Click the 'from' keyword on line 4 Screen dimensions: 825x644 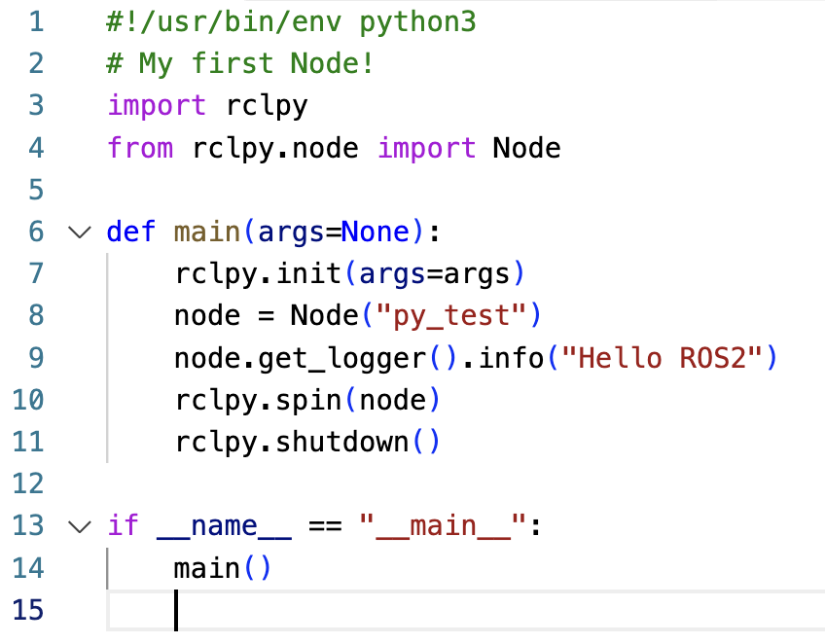[140, 148]
